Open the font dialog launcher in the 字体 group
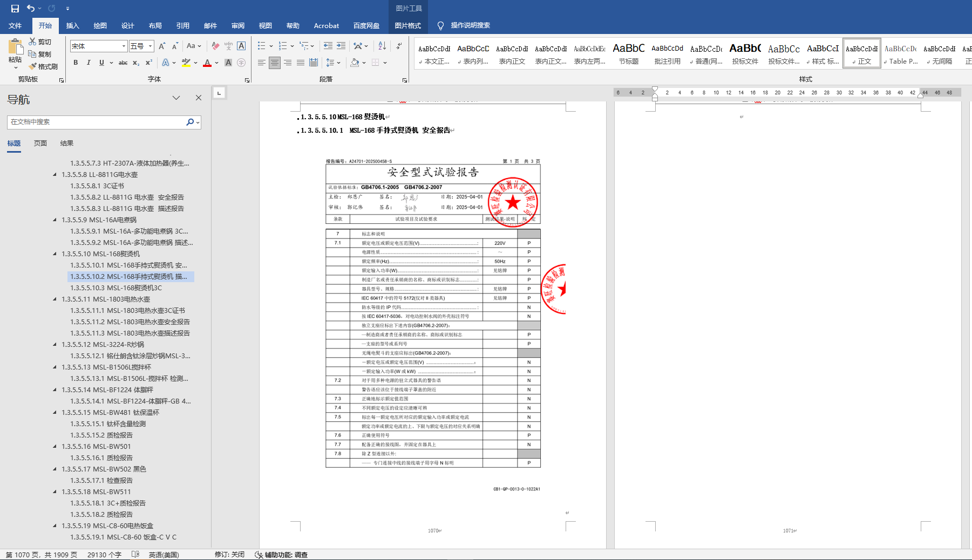This screenshot has height=560, width=972. (247, 80)
